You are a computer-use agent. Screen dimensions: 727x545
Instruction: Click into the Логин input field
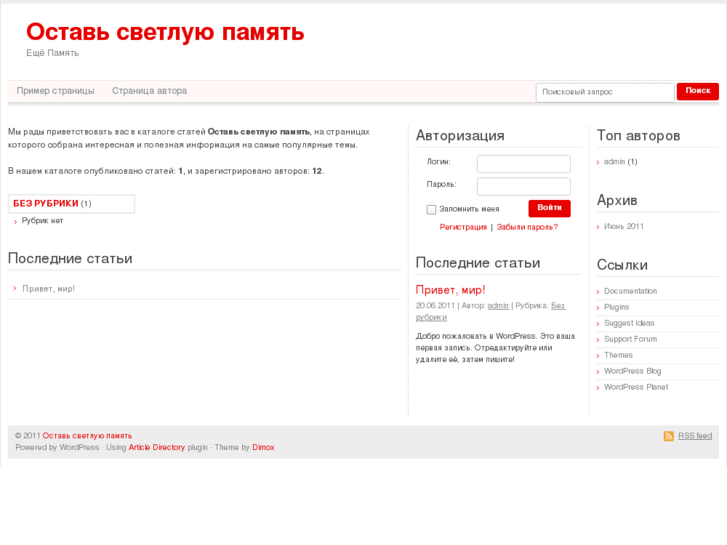tap(523, 164)
